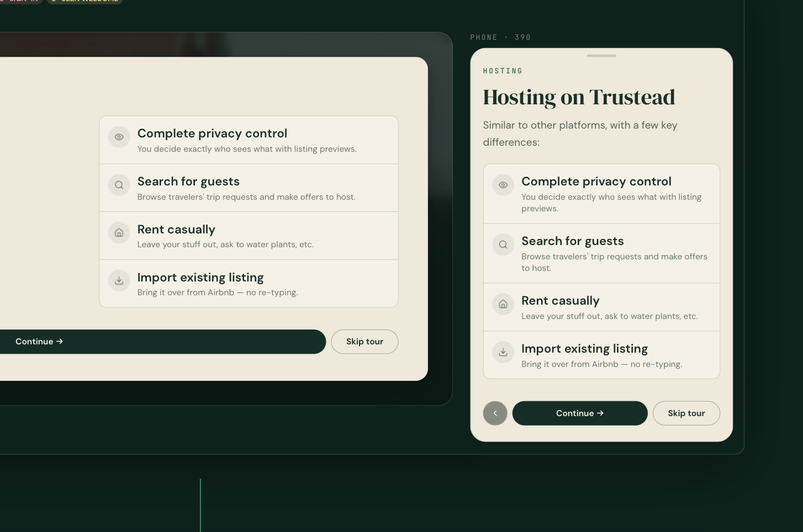Click the "PHONE · 390" label above the phone panel

point(500,38)
